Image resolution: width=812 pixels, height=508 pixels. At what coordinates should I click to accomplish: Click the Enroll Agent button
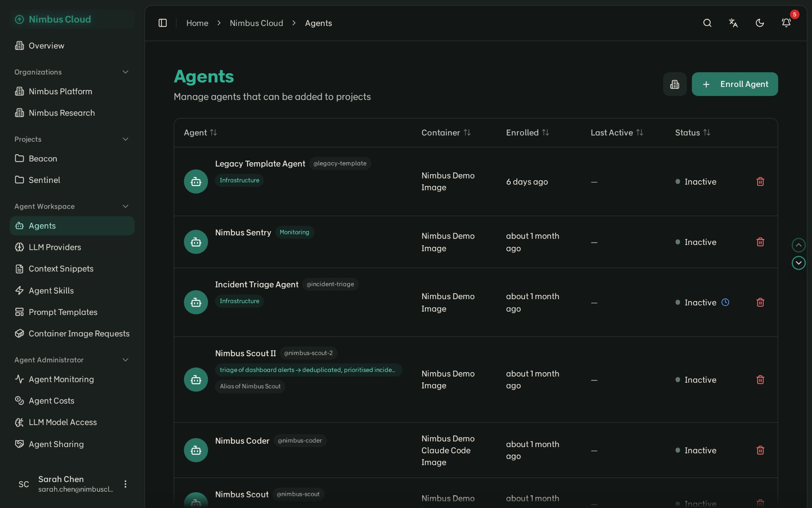735,84
